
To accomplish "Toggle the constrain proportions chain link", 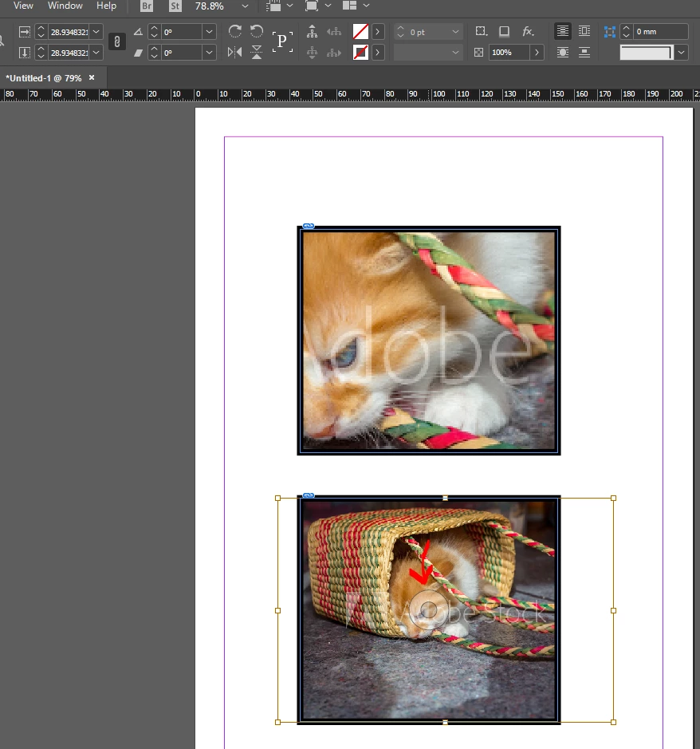I will tap(117, 42).
